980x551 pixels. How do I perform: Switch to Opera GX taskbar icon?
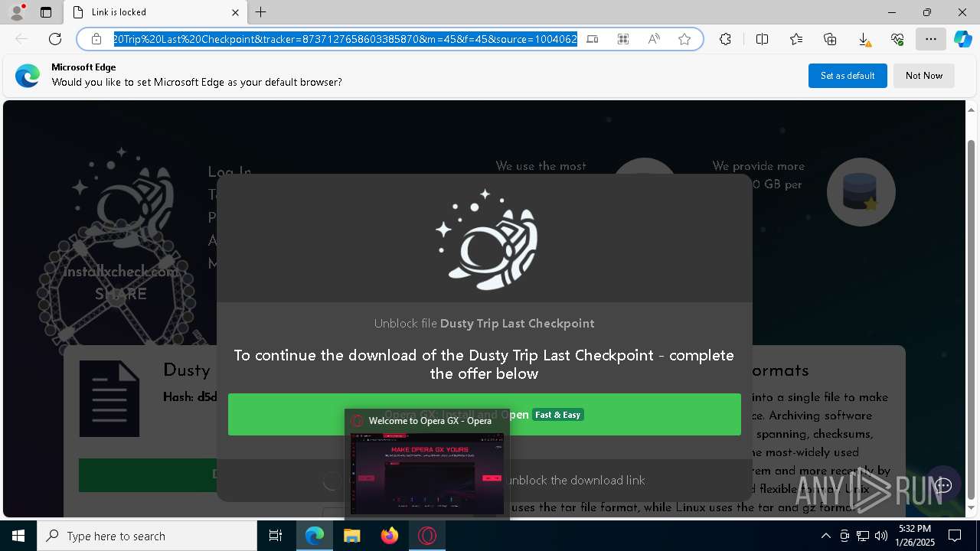pos(427,536)
